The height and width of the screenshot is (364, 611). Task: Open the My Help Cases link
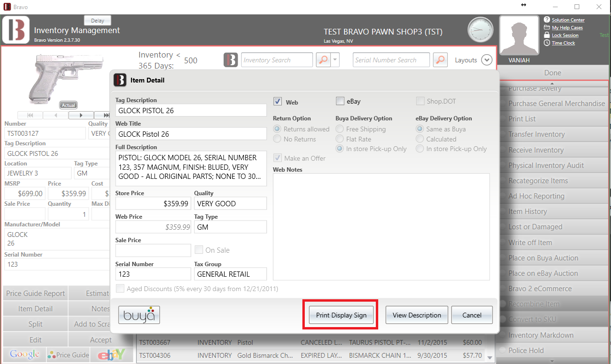567,28
